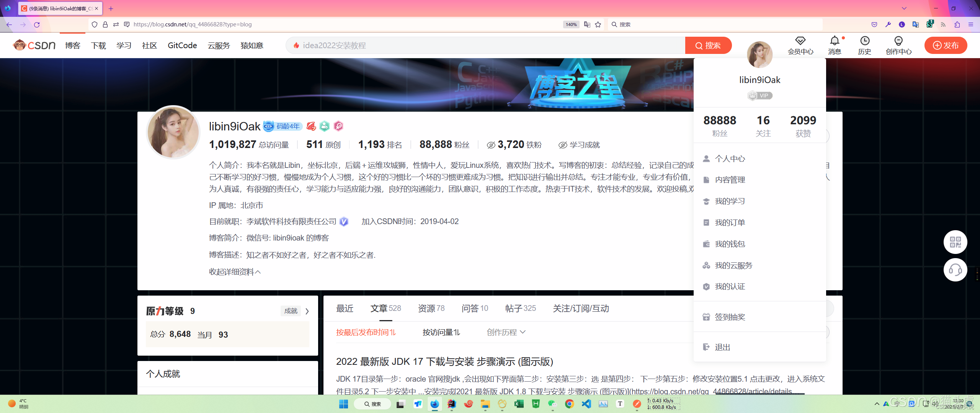The width and height of the screenshot is (980, 413).
Task: Open Excel from the taskbar
Action: [x=519, y=404]
